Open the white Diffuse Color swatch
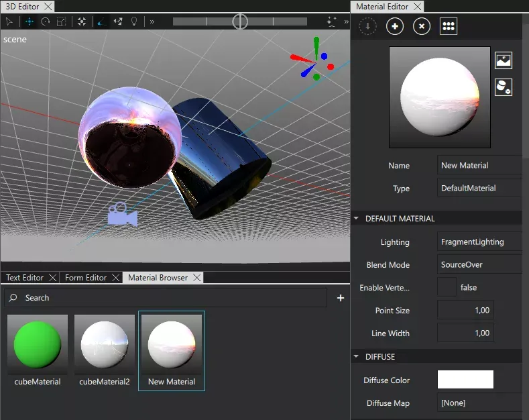This screenshot has height=420, width=529. pos(465,380)
